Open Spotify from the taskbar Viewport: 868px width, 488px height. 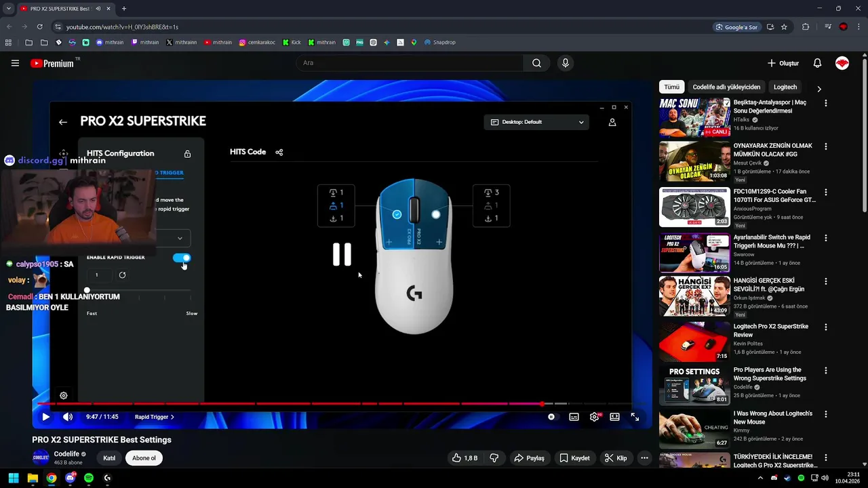[89, 478]
